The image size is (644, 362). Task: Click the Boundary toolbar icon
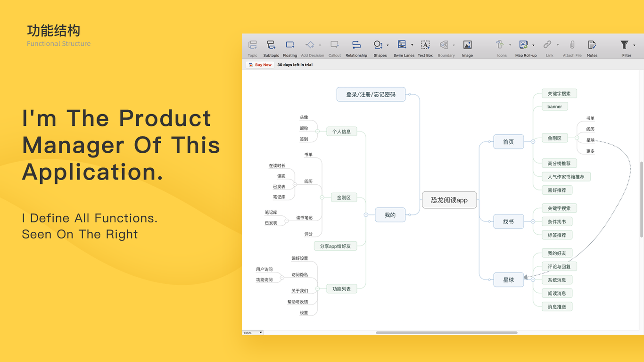[444, 45]
